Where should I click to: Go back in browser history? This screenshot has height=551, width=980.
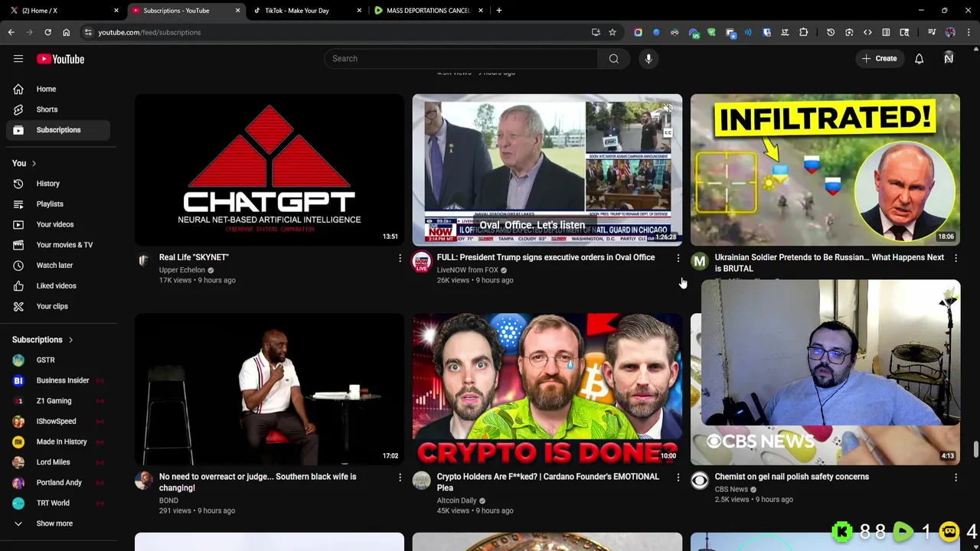(11, 32)
